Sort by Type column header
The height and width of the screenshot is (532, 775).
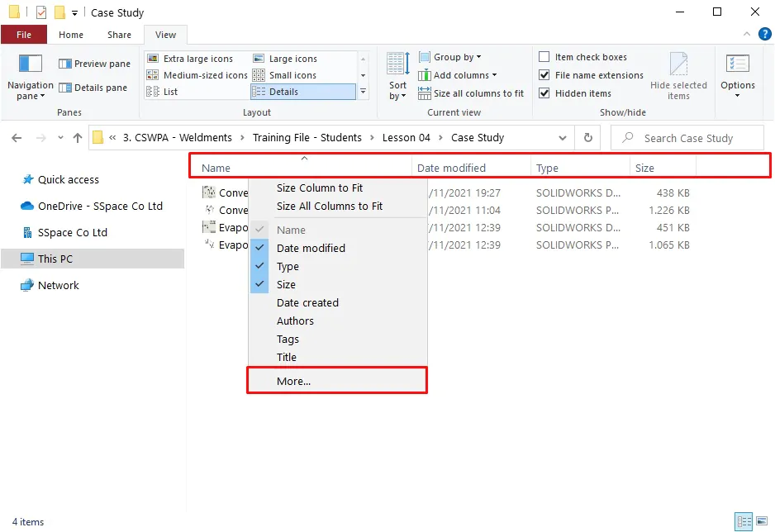pyautogui.click(x=580, y=168)
